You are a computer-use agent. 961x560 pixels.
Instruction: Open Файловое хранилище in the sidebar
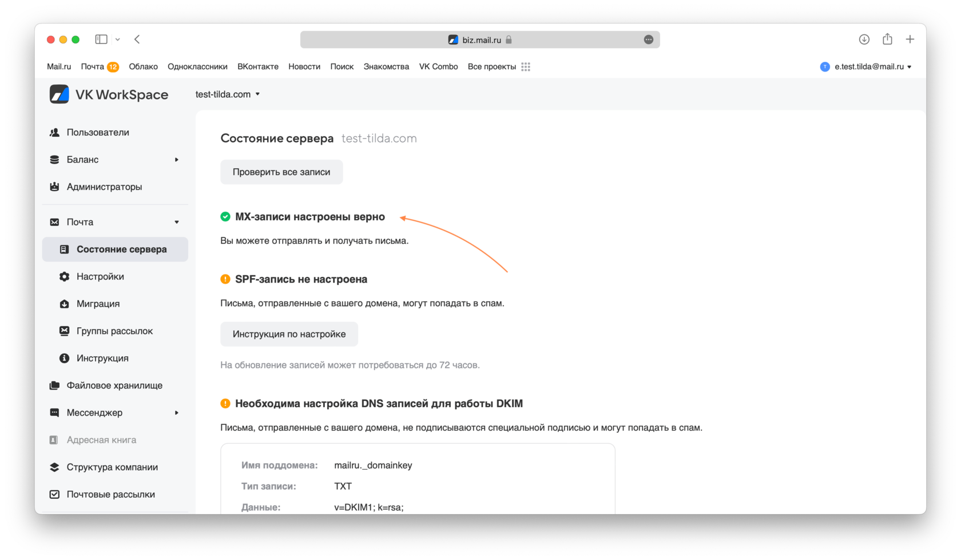115,386
